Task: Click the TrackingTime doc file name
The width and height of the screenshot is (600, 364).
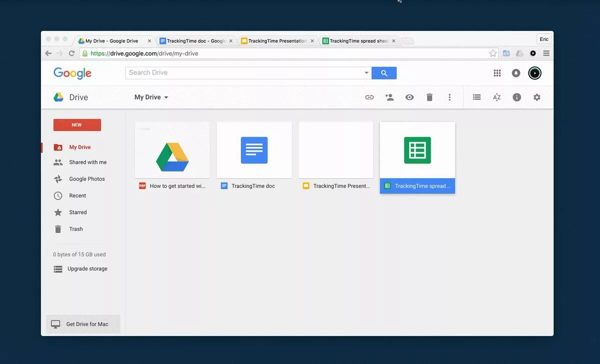Action: [x=253, y=186]
